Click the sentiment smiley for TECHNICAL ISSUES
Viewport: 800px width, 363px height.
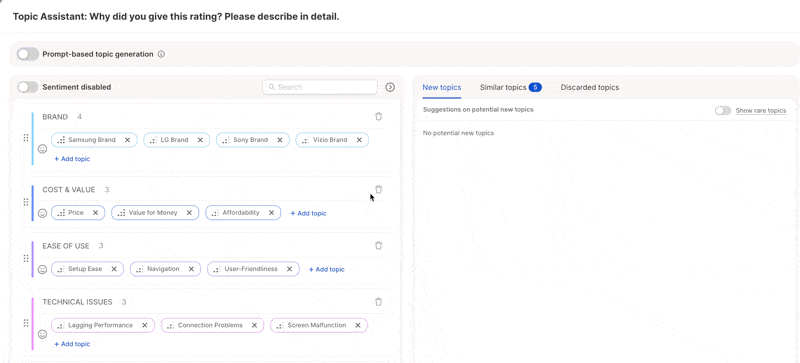point(43,334)
